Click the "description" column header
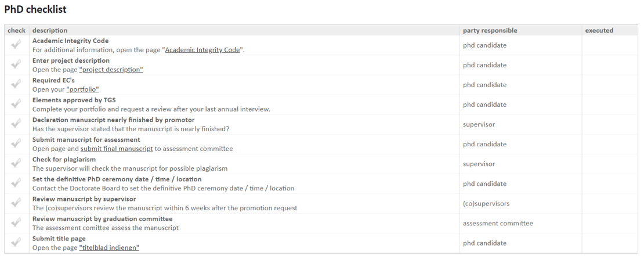644x259 pixels. (x=50, y=30)
